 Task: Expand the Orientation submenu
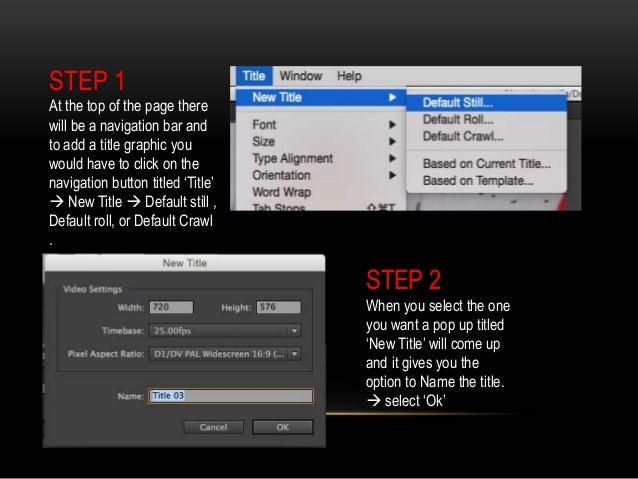click(x=321, y=175)
